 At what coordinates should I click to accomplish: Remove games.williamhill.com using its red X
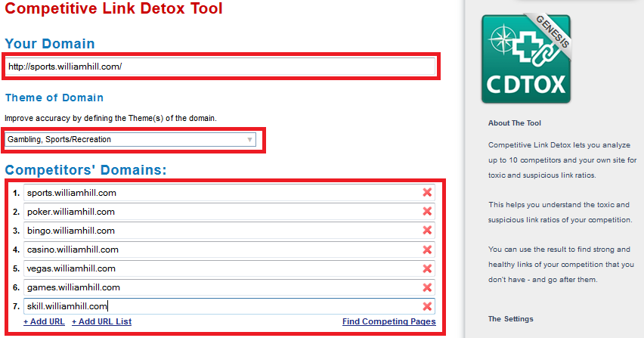427,287
